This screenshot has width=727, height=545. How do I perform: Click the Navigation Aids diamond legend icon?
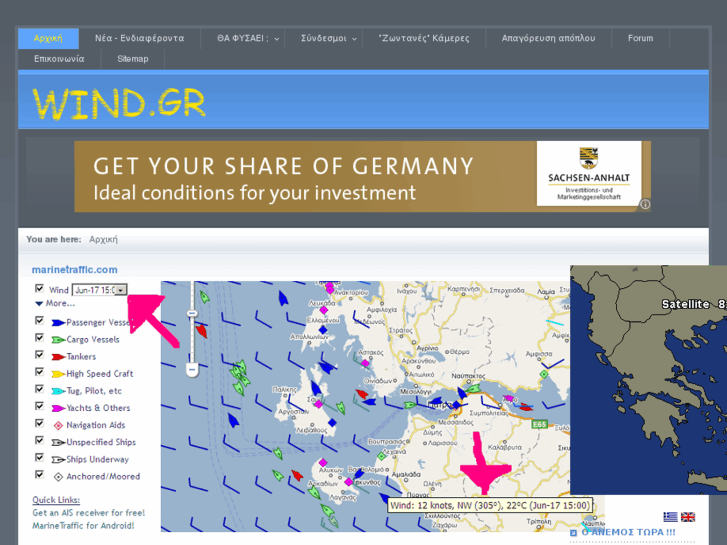58,425
